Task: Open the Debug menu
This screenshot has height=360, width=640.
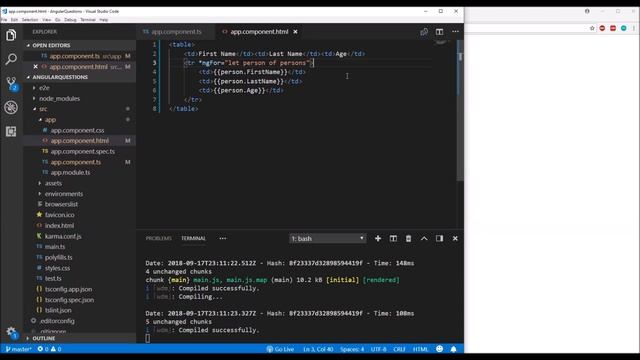Action: click(x=70, y=20)
